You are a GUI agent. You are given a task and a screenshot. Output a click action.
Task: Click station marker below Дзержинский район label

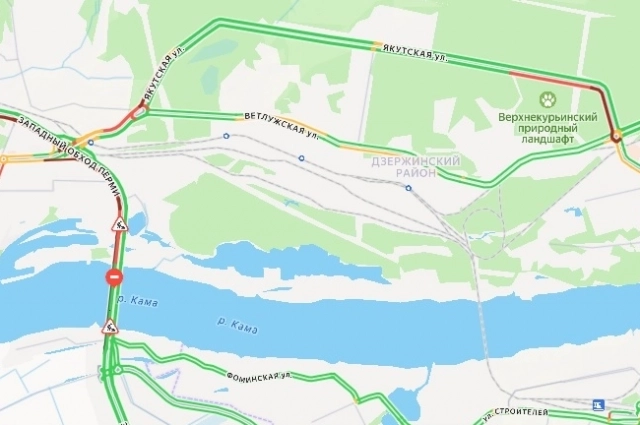click(x=408, y=188)
